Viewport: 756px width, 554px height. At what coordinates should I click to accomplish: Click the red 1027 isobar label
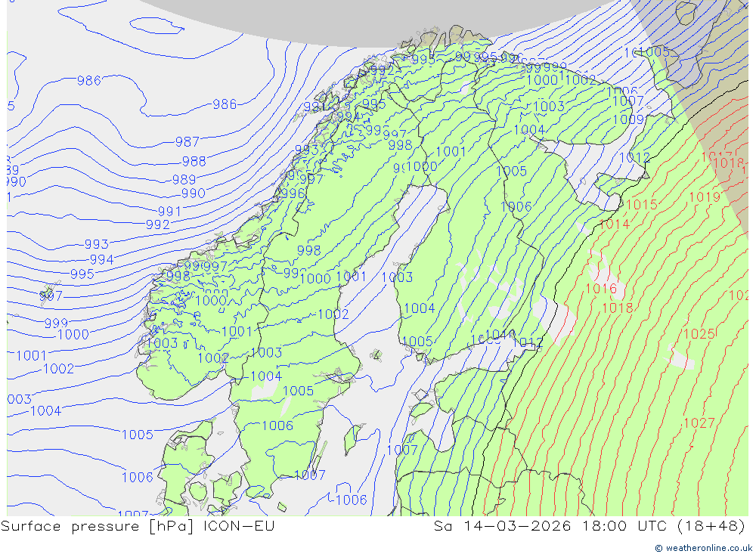699,422
